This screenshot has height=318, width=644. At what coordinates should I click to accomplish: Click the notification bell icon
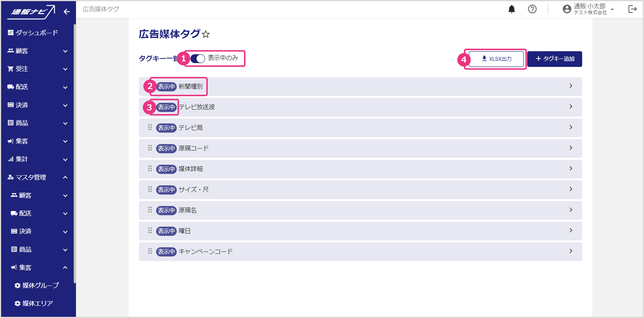[x=511, y=9]
